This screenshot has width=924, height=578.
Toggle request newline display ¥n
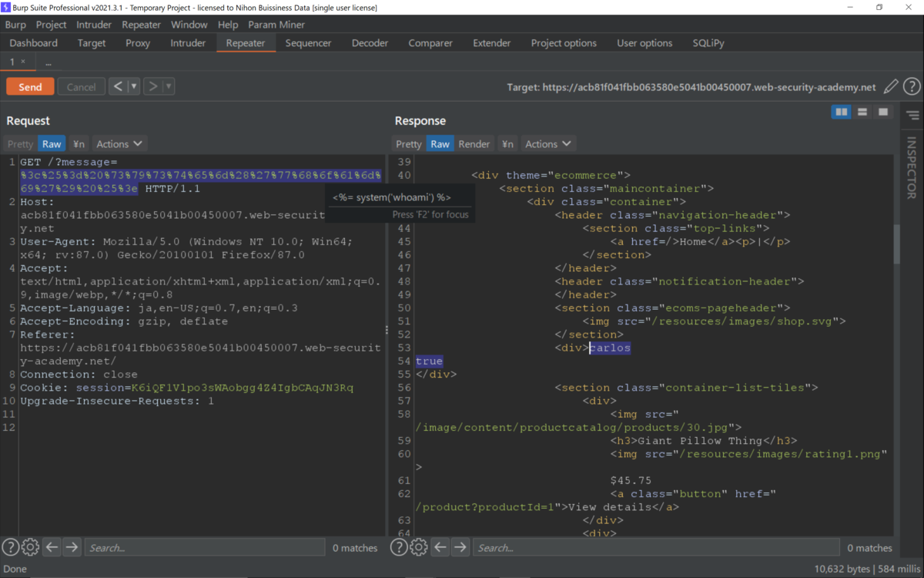pyautogui.click(x=79, y=144)
